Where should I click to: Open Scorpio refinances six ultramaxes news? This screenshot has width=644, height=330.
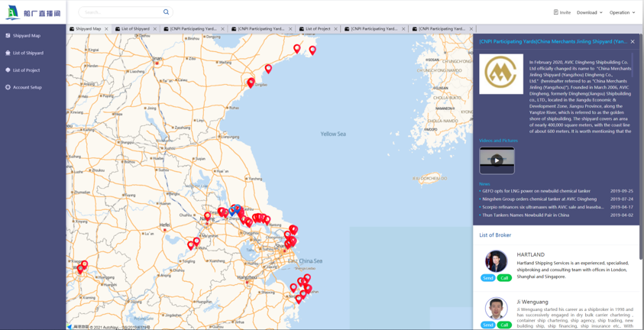(x=542, y=207)
